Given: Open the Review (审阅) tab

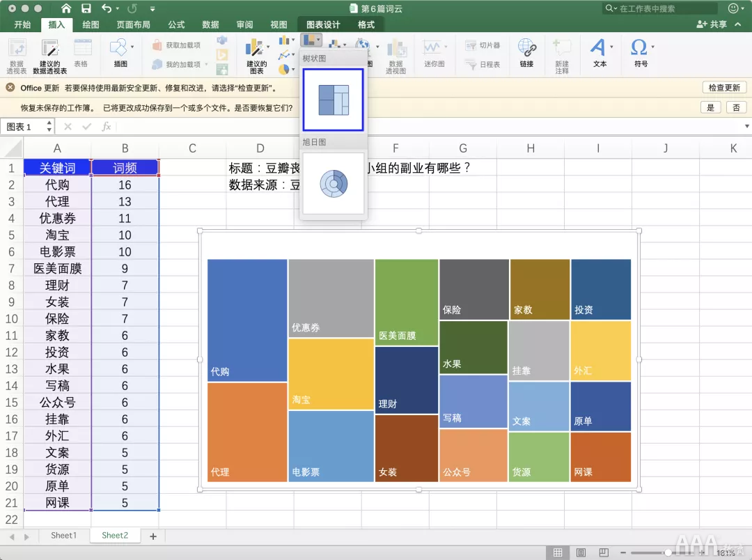Looking at the screenshot, I should [244, 24].
